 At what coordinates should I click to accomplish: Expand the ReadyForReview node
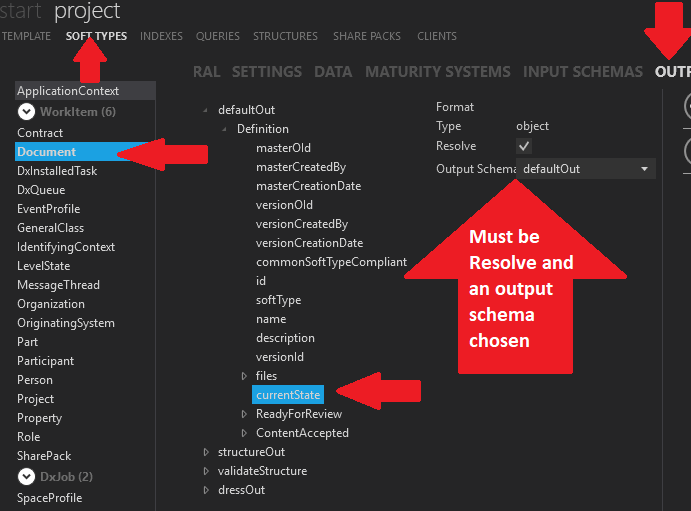click(244, 414)
